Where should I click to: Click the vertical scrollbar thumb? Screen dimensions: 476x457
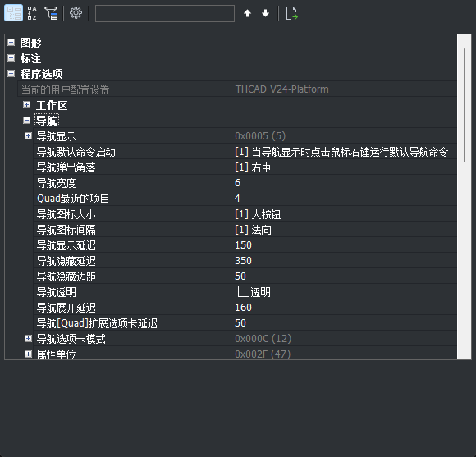pos(465,105)
